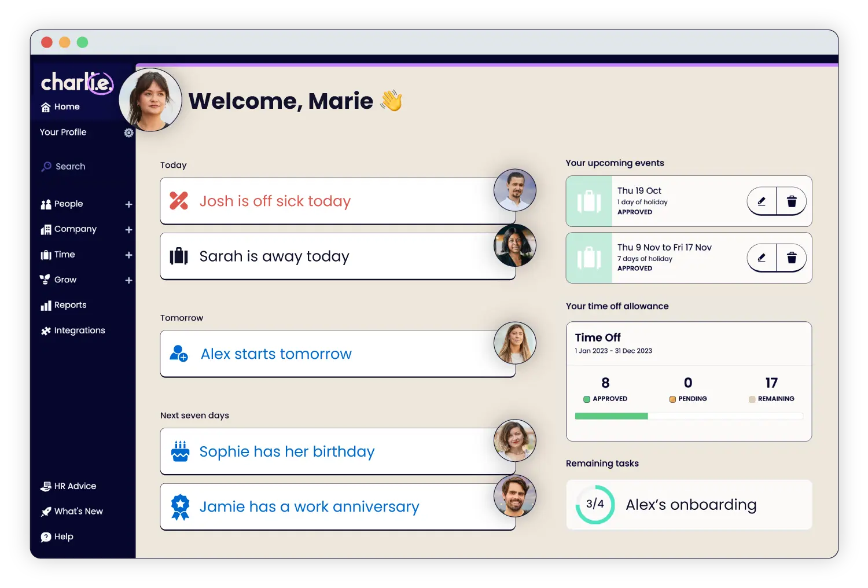Viewport: 868px width, 588px height.
Task: Click the Thu 19 Oct event date text
Action: pos(639,191)
